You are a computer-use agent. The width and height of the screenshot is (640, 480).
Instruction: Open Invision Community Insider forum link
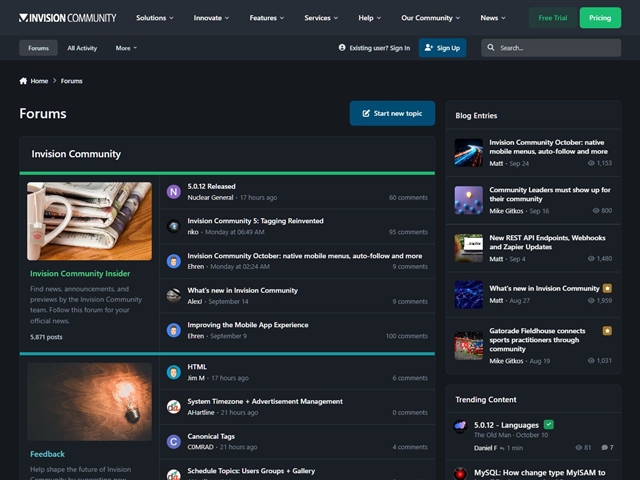pos(80,273)
